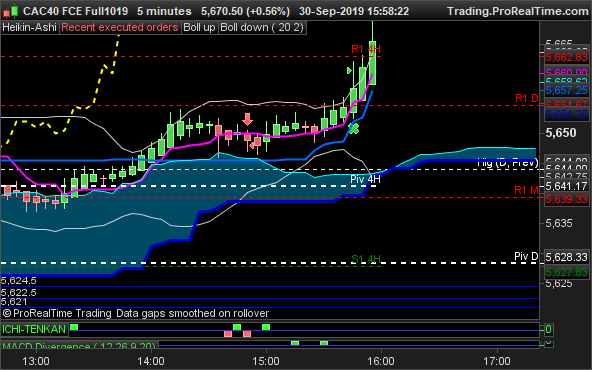Select the R1 M resistance label
Screen dimensions: 592x370
coord(526,190)
